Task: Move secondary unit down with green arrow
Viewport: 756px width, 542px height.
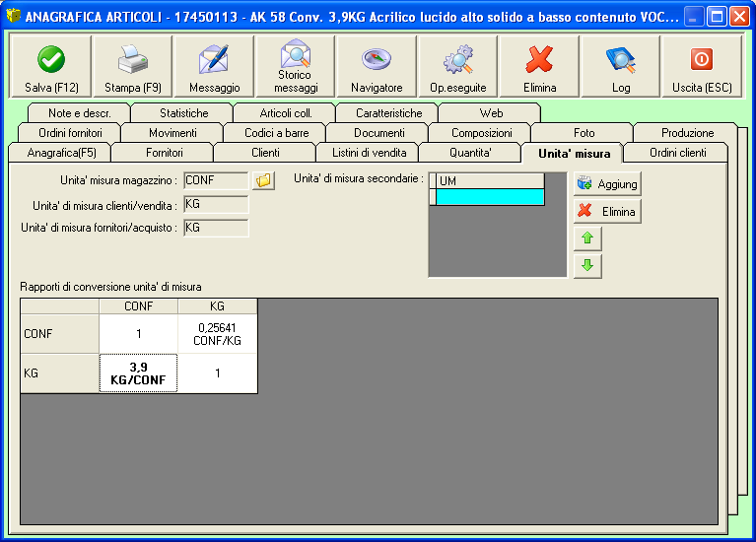Action: [x=587, y=265]
